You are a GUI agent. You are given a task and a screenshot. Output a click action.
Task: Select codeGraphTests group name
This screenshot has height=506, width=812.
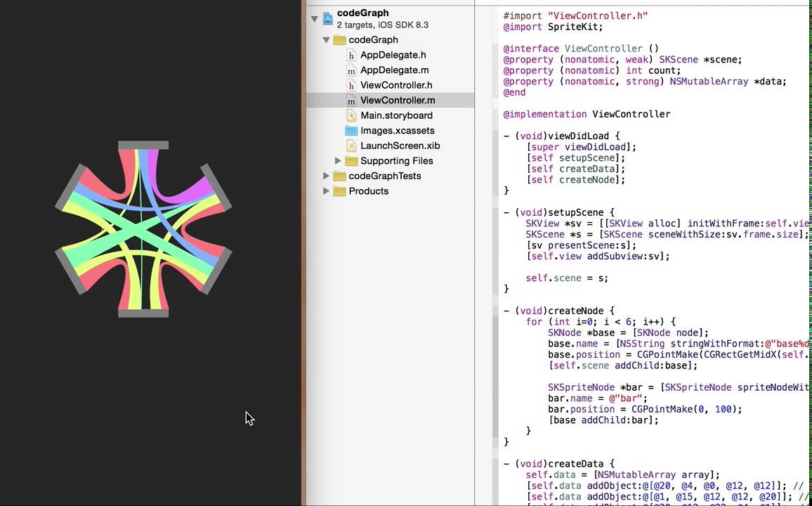pyautogui.click(x=385, y=176)
